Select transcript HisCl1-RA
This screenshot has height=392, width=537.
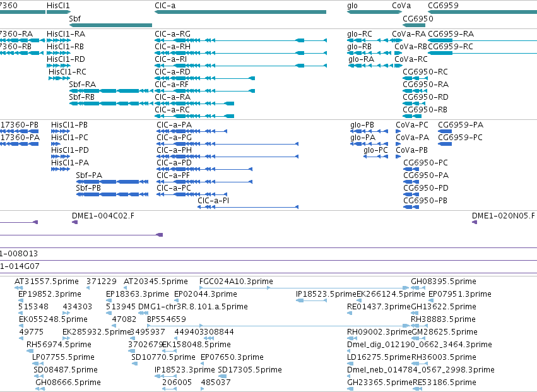click(x=66, y=34)
